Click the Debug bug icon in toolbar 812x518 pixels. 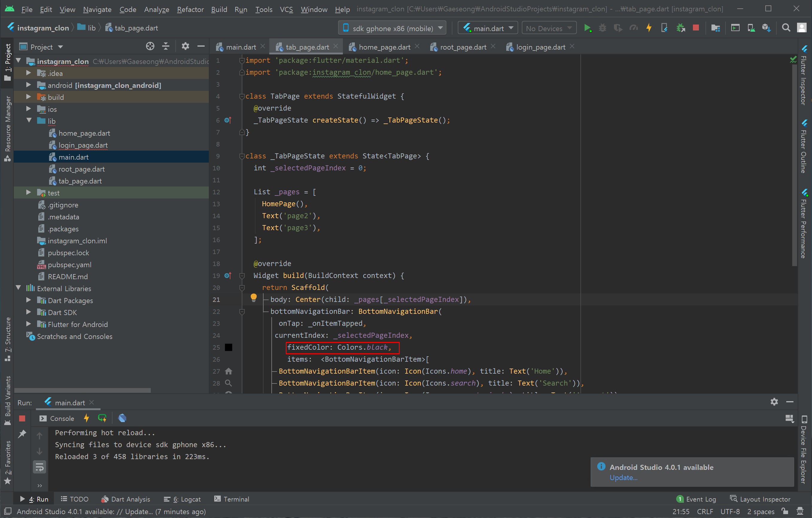(602, 28)
